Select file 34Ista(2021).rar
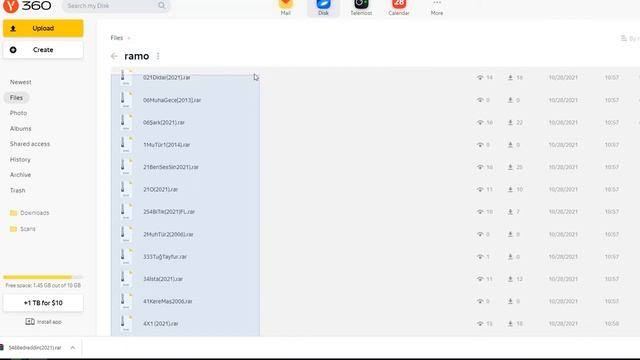 [x=163, y=279]
